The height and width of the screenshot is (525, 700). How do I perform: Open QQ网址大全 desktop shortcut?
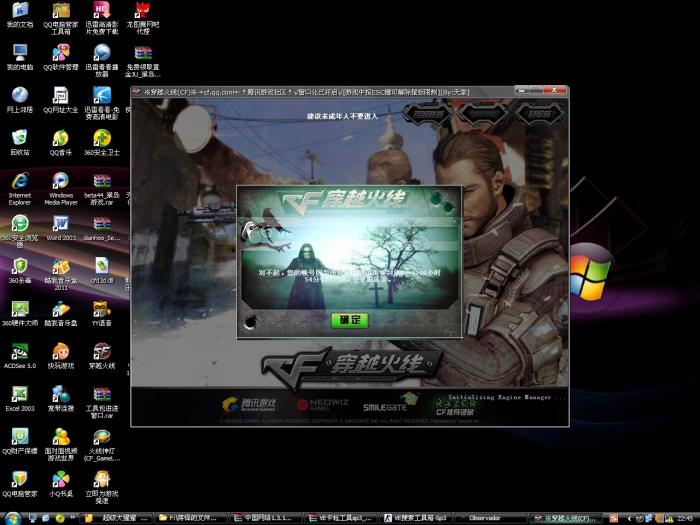[x=61, y=100]
